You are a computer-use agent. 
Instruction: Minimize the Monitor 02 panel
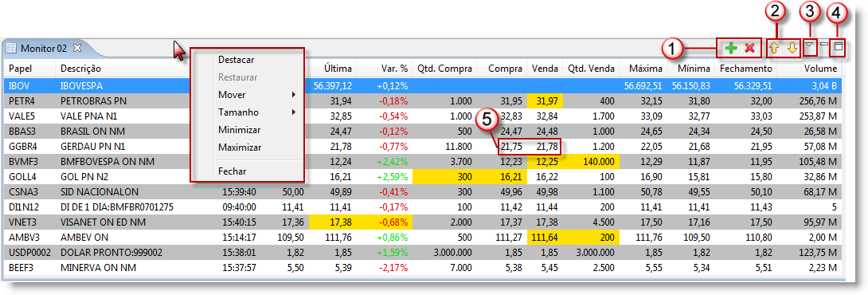[x=824, y=45]
